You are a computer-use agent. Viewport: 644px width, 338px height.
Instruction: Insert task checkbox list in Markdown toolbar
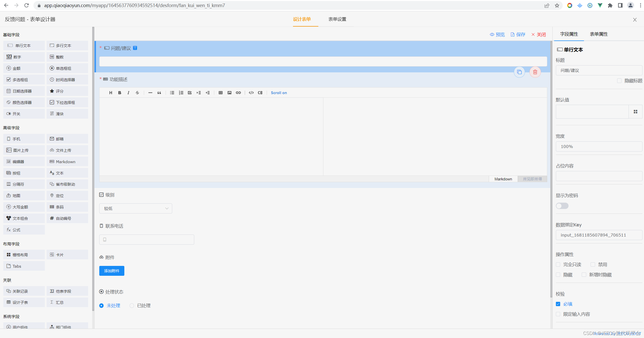tap(190, 93)
